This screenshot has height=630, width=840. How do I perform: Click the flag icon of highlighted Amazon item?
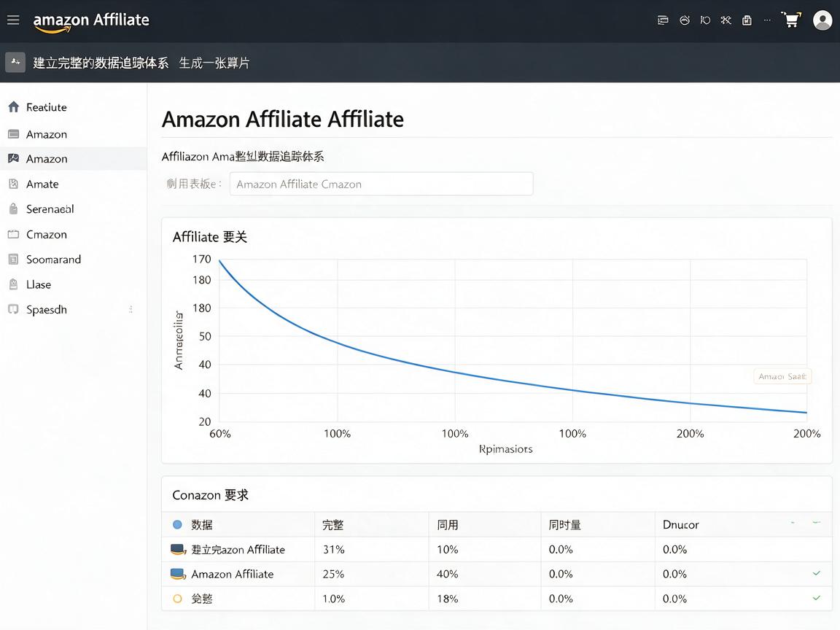point(14,158)
